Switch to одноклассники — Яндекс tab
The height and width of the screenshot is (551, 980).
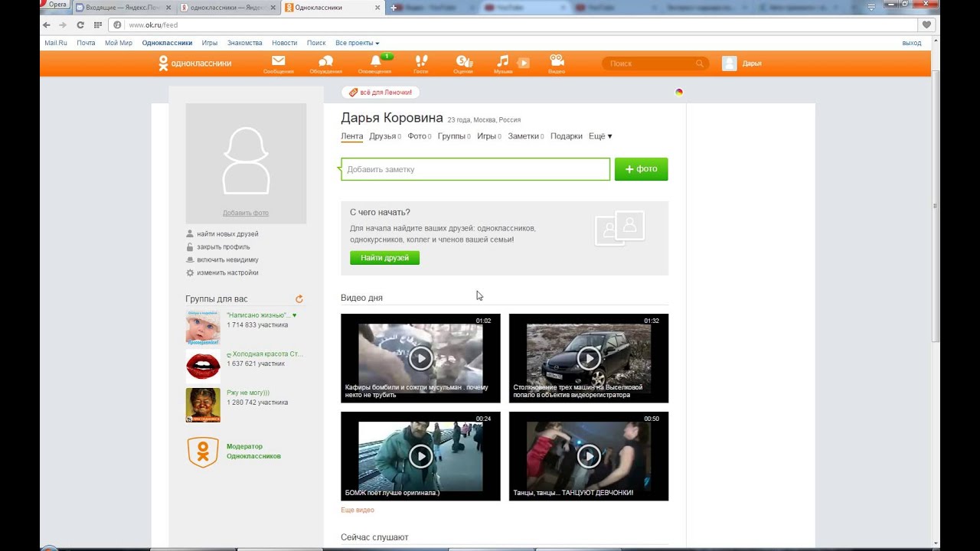(227, 7)
